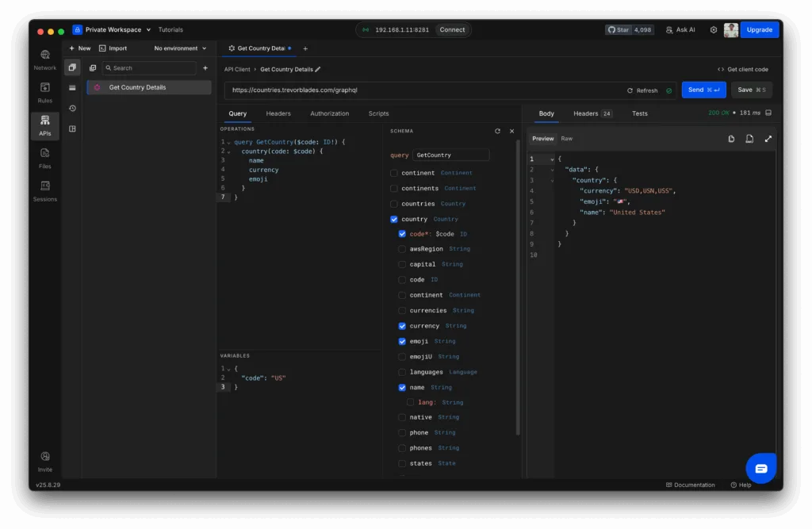This screenshot has height=529, width=812.
Task: Expand response panel to fullscreen
Action: (768, 139)
